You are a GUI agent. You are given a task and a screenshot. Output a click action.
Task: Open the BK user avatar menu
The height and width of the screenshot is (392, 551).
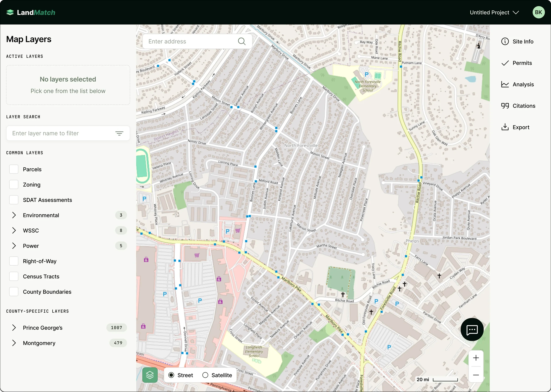coord(538,12)
